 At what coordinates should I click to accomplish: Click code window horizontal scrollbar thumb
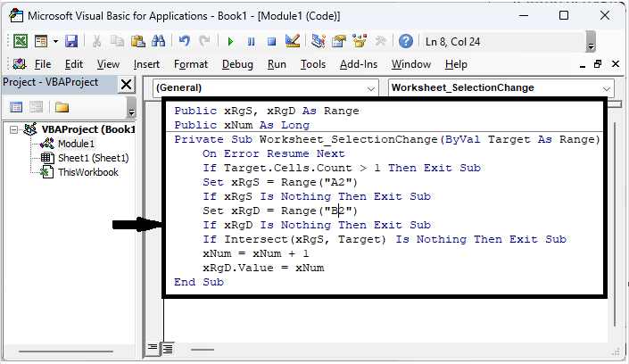point(203,350)
